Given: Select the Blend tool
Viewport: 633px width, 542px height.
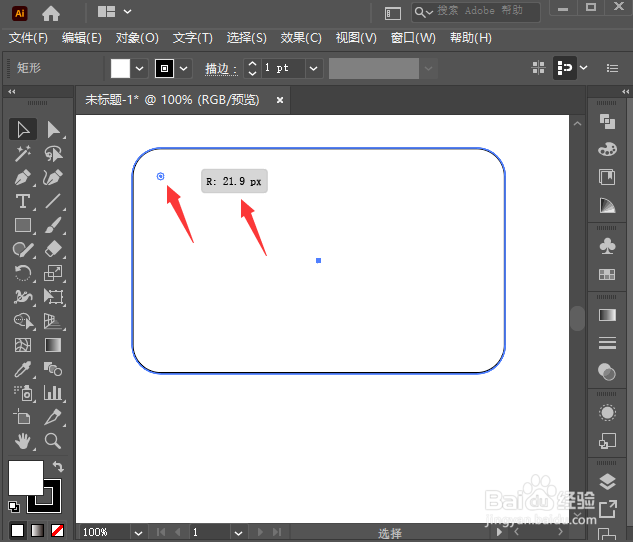Looking at the screenshot, I should (x=53, y=369).
